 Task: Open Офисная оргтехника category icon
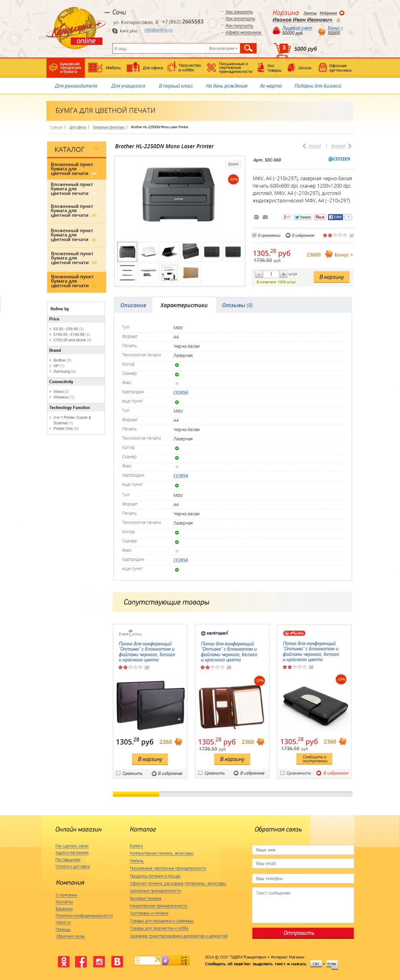point(323,68)
